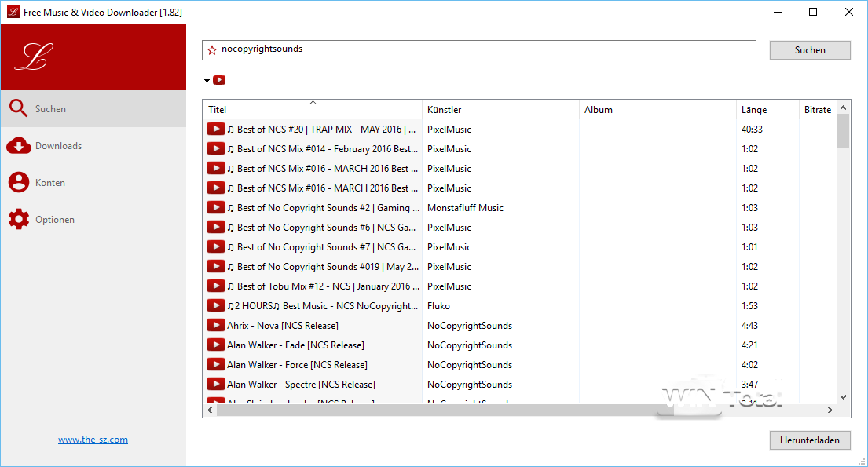Click the Länge column header
The image size is (868, 467).
(767, 110)
